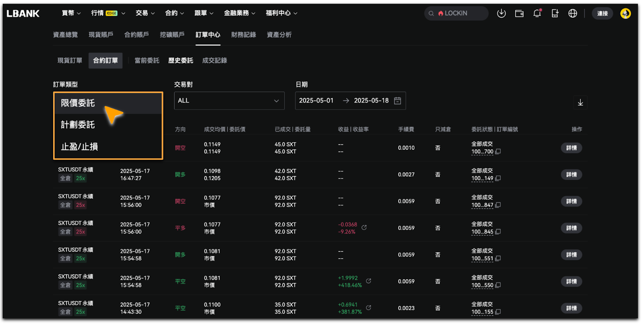Show 當前委託 orders
644x325 pixels.
click(x=147, y=61)
